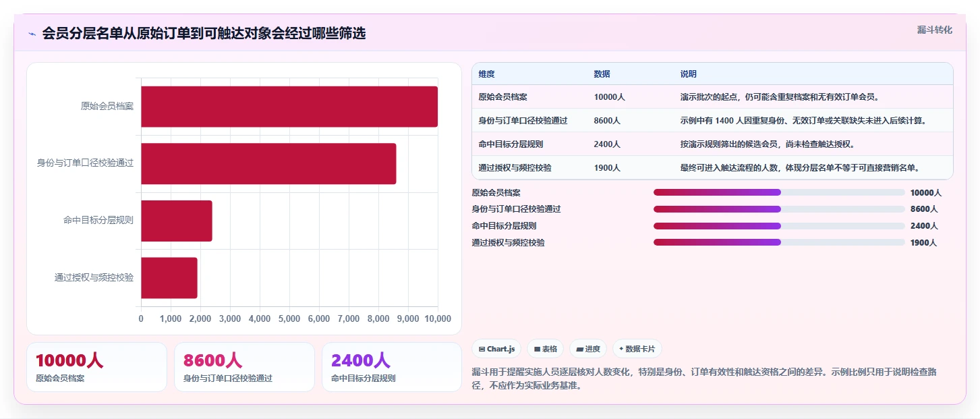Image resolution: width=980 pixels, height=419 pixels.
Task: Click y-axis label 身份与订单口径校验通过
Action: 86,163
